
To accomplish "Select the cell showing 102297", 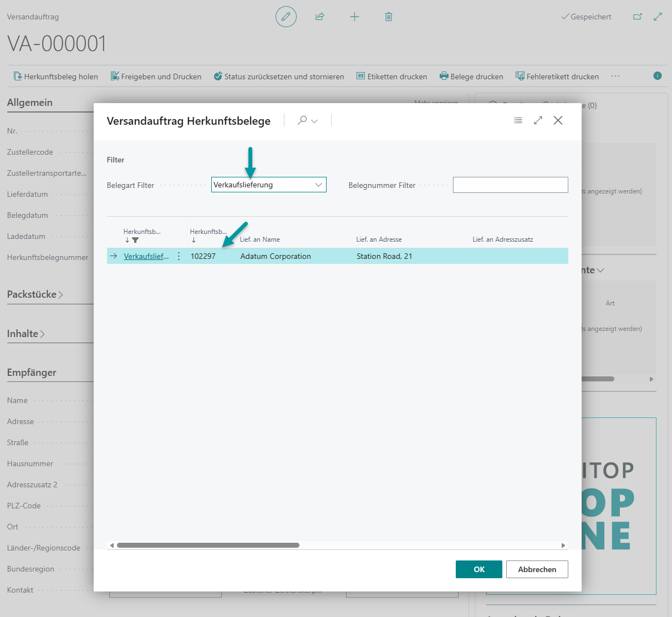I will (203, 256).
